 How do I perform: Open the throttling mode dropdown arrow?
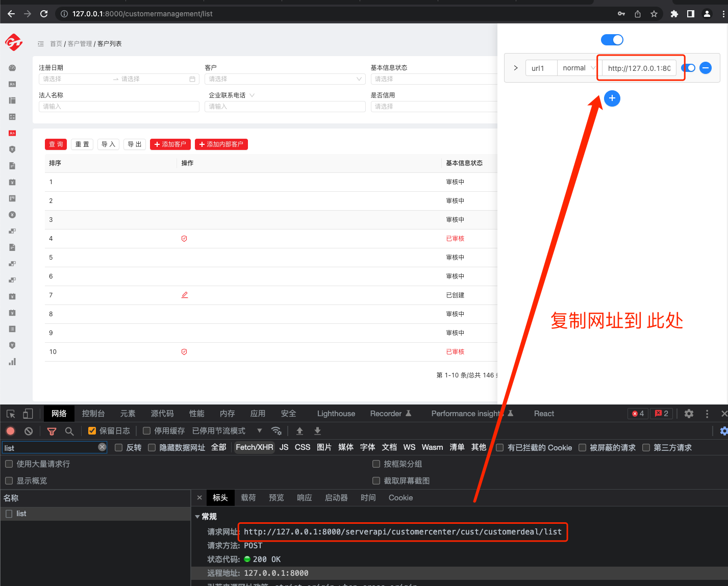tap(259, 431)
